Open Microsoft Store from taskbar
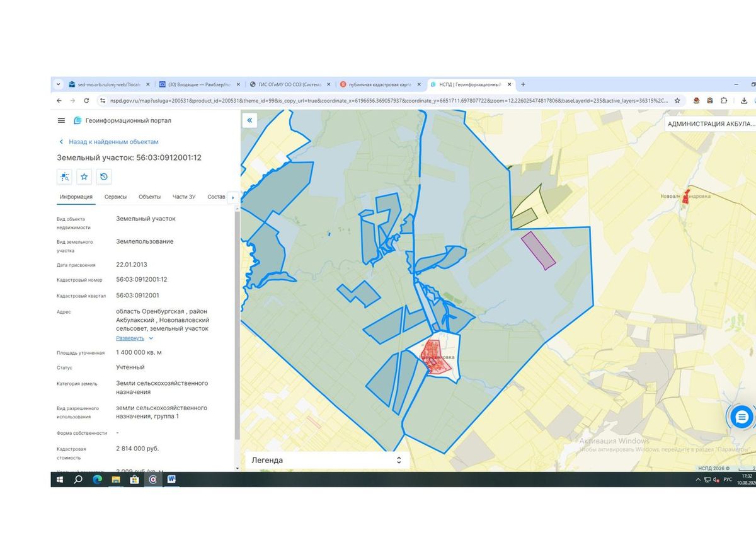Image resolution: width=756 pixels, height=535 pixels. (x=134, y=480)
